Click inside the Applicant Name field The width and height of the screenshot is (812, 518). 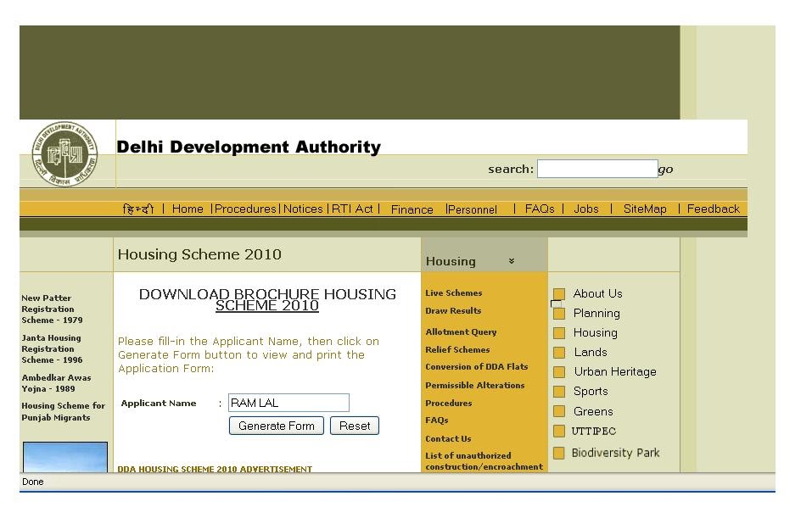tap(288, 403)
